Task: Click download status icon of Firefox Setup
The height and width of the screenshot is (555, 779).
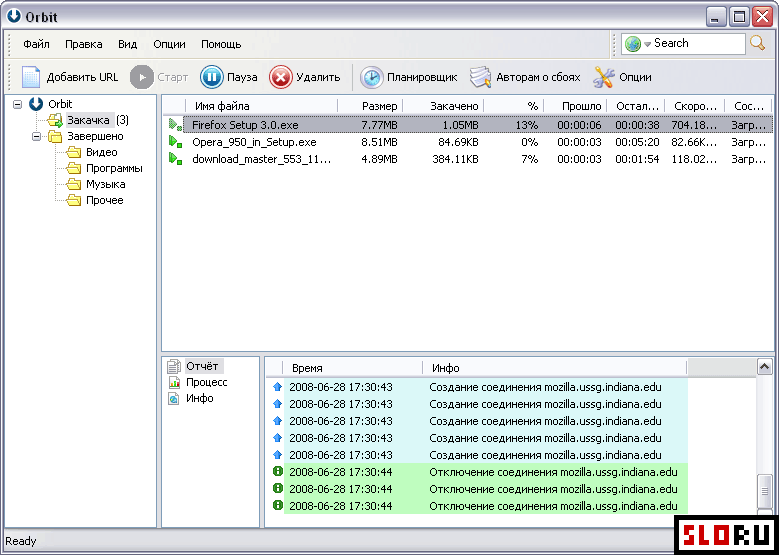Action: coord(174,125)
